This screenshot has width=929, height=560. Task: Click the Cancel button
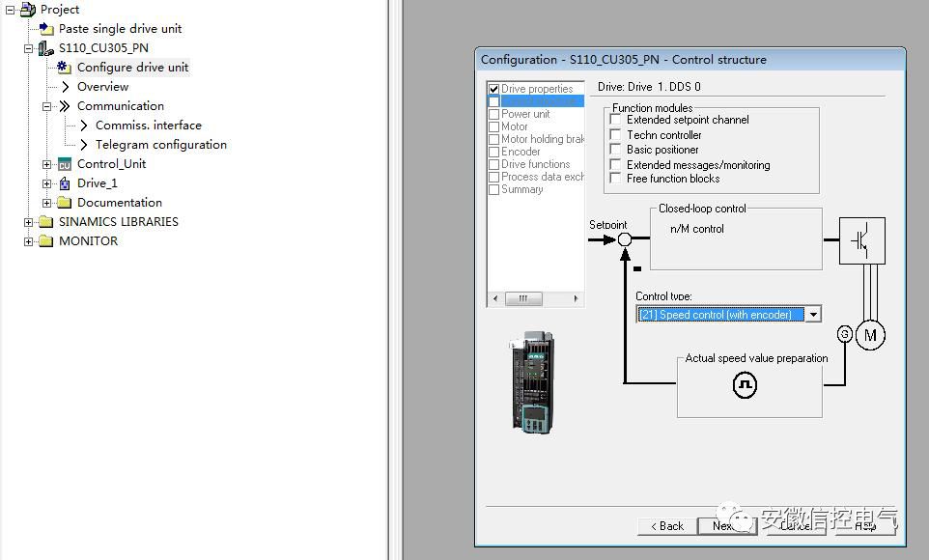795,526
